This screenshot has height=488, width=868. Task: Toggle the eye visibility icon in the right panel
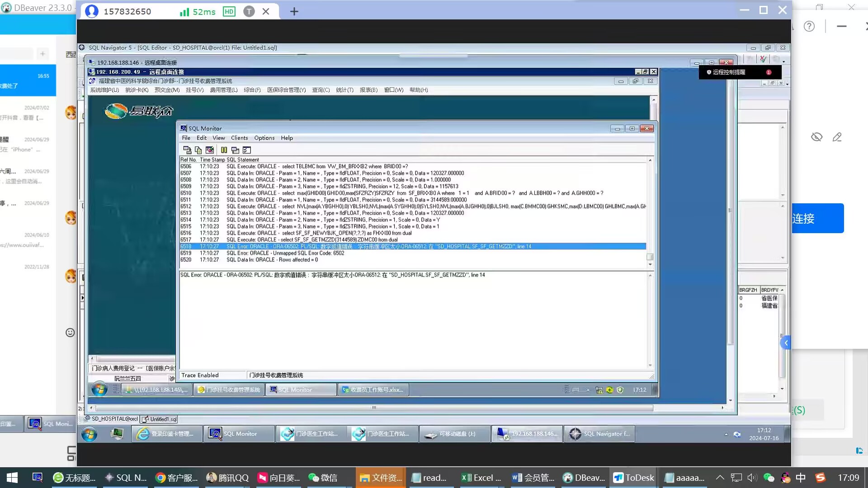point(816,137)
